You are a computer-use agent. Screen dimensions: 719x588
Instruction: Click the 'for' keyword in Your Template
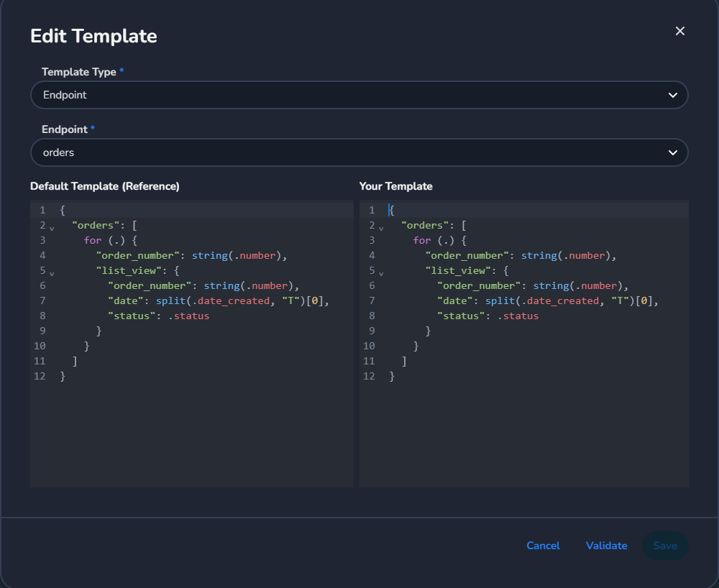(422, 241)
